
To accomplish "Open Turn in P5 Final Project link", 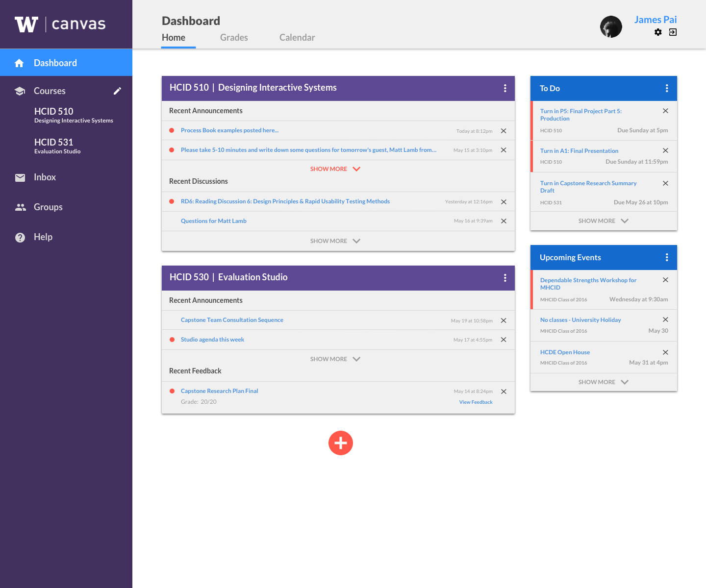I will [581, 115].
